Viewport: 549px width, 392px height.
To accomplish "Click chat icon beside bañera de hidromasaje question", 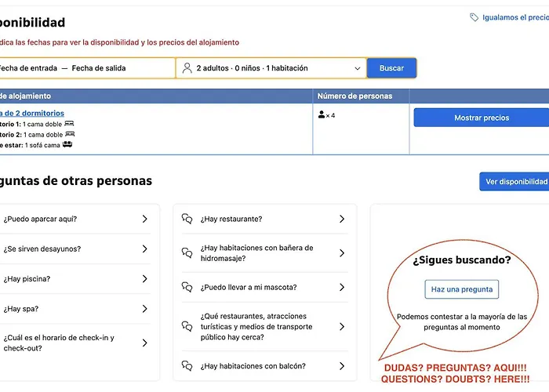I will click(x=187, y=253).
